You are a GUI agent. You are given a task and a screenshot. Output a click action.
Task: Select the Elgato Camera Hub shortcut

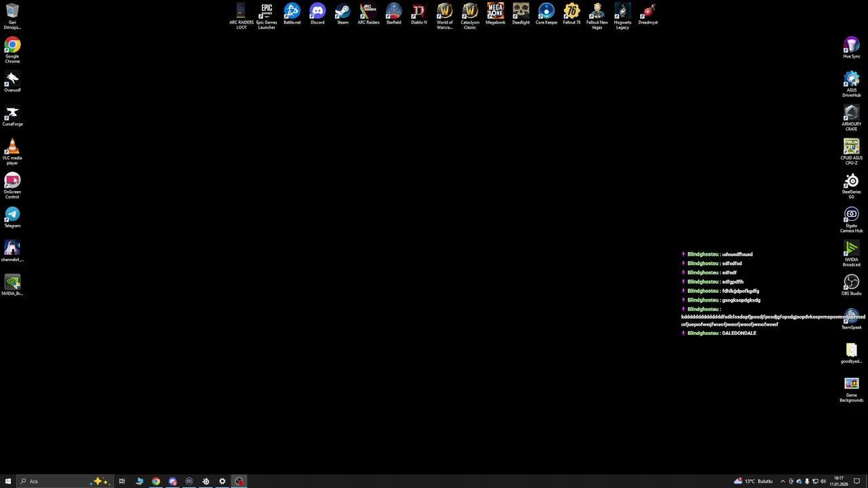point(851,220)
